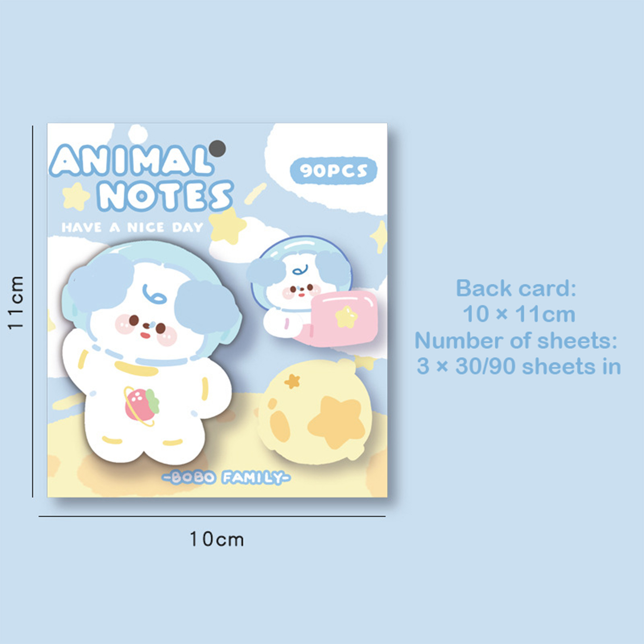Click the 90PCS badge on the card
The width and height of the screenshot is (644, 644).
pyautogui.click(x=333, y=171)
